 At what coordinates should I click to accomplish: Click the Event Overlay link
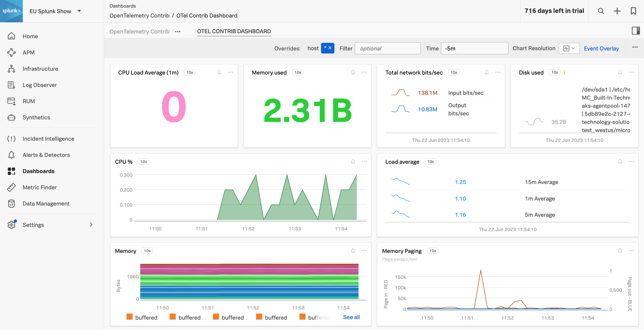[x=601, y=48]
